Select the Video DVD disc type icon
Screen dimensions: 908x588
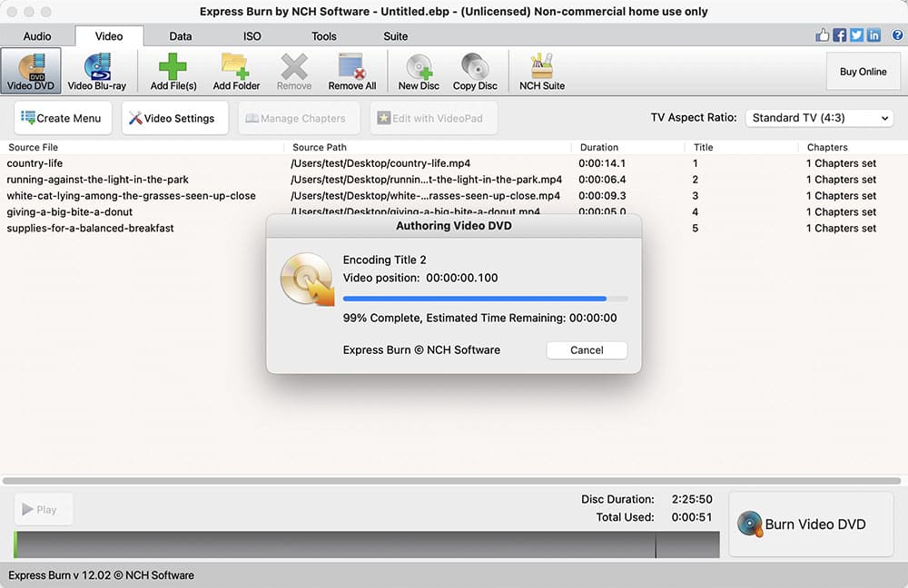(32, 71)
